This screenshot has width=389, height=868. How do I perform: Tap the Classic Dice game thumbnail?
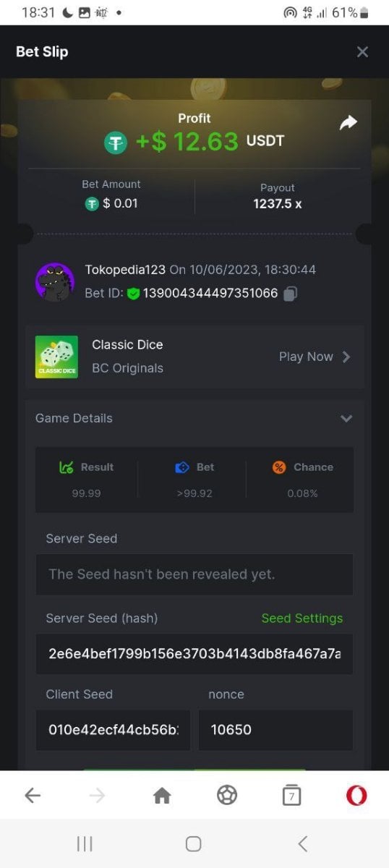pyautogui.click(x=56, y=357)
